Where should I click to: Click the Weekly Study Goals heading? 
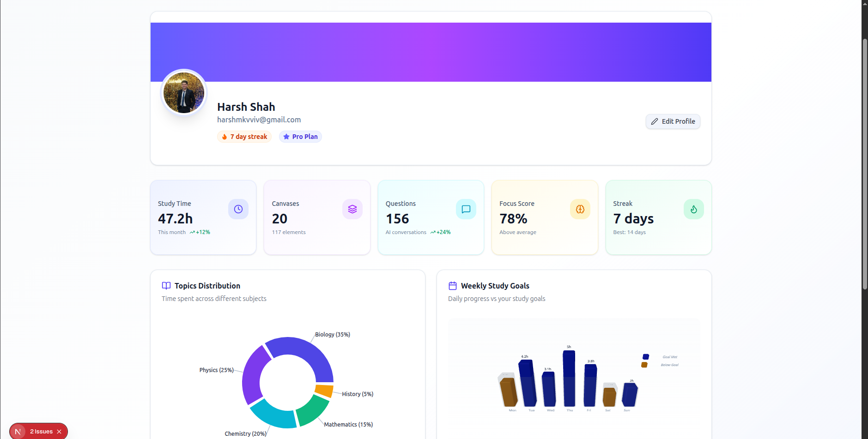(495, 286)
